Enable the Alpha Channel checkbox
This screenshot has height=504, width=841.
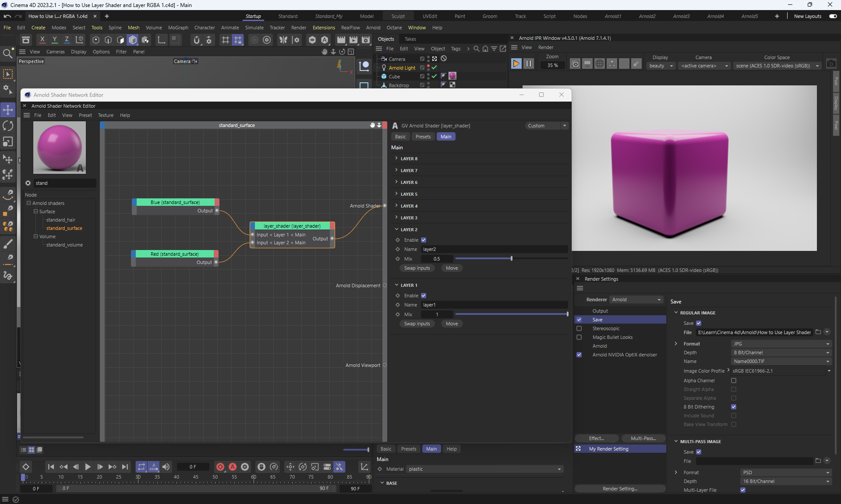[734, 381]
